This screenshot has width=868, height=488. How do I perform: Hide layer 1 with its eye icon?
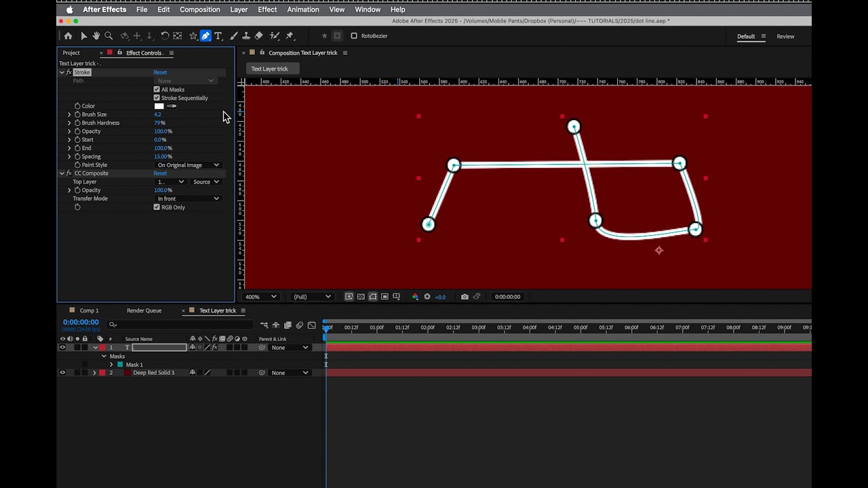click(x=62, y=348)
